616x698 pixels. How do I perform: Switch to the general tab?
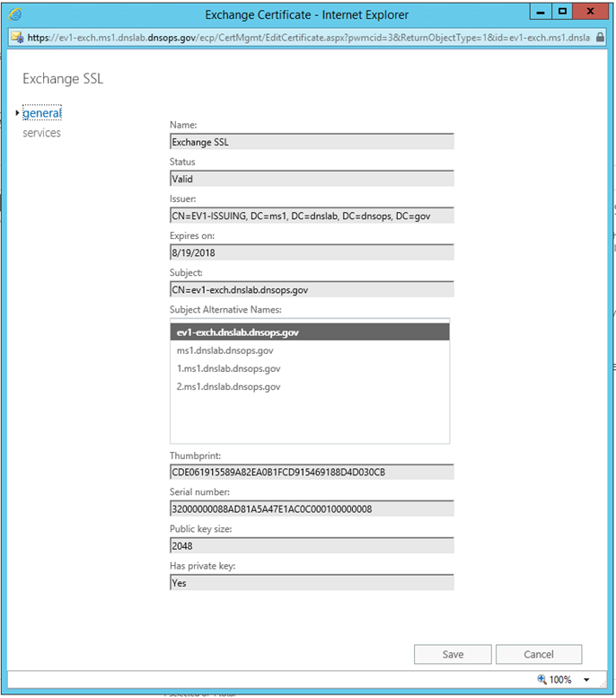tap(42, 113)
